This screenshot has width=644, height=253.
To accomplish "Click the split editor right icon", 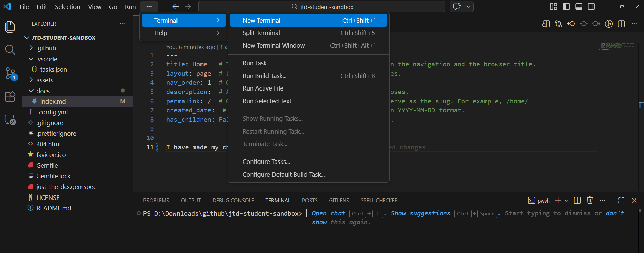I will pyautogui.click(x=621, y=24).
